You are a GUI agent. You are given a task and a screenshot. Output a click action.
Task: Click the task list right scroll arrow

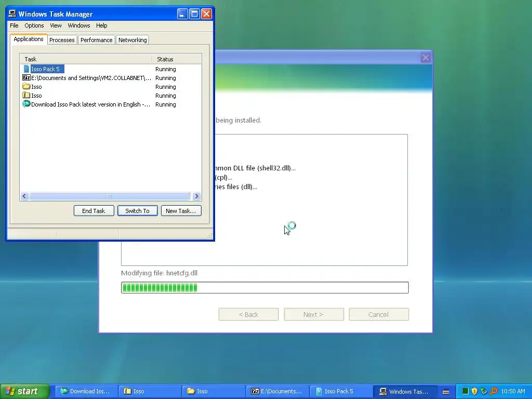[x=196, y=196]
